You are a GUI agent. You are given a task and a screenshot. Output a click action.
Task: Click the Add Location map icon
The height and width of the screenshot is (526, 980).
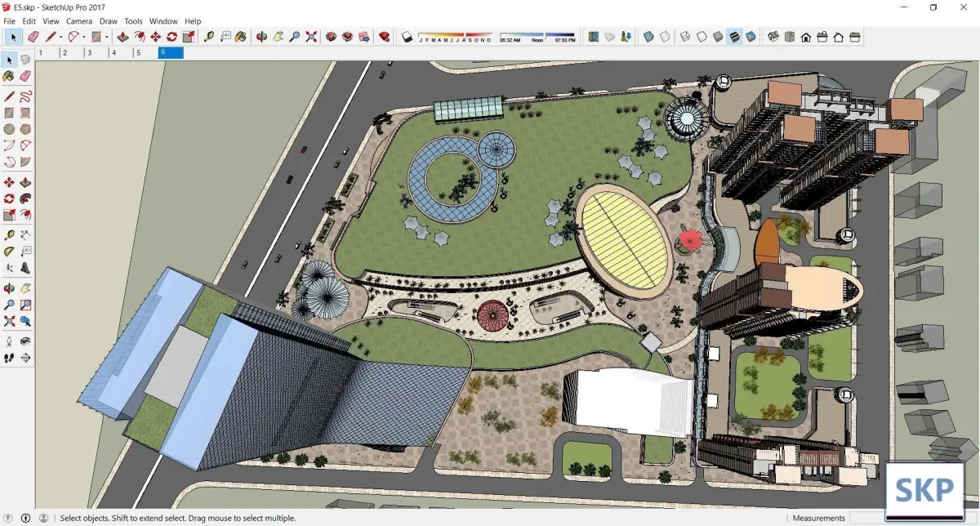592,37
